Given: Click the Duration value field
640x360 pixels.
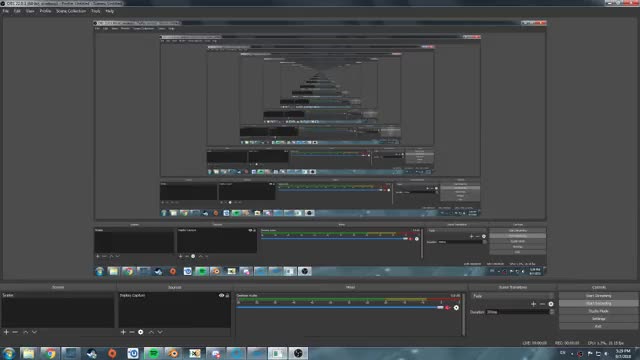Looking at the screenshot, I should (x=518, y=312).
